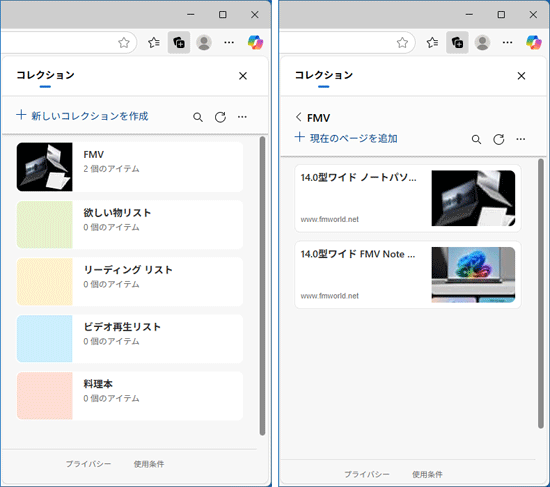Open more options ellipsis beside left pane refresh
The width and height of the screenshot is (550, 487).
click(x=242, y=117)
